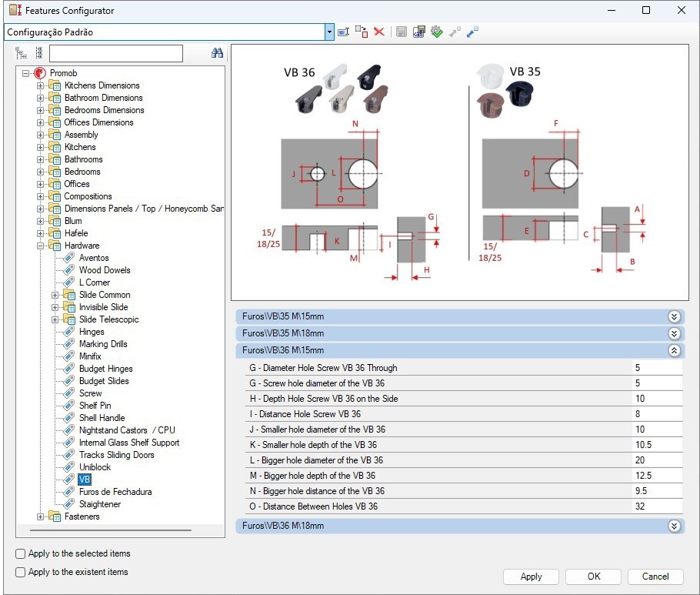Image resolution: width=700 pixels, height=595 pixels.
Task: Confirm with the OK button
Action: tap(593, 577)
